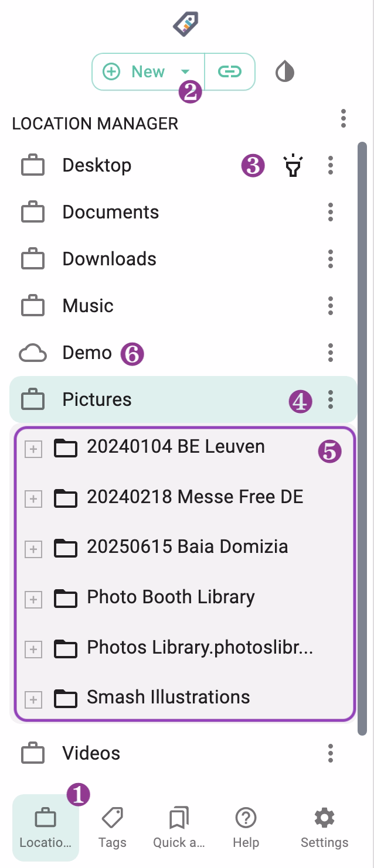
Task: Open the Pictures location options menu
Action: (x=331, y=399)
